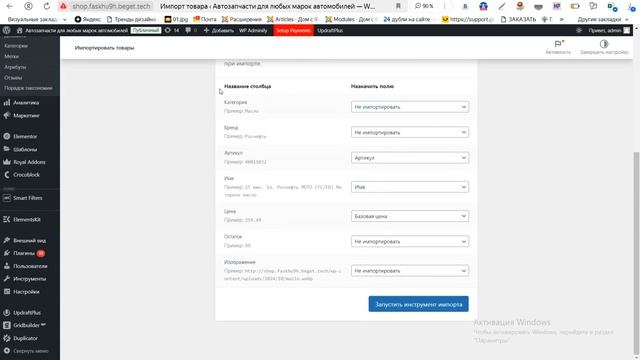Open the Имя field assignment dropdown
Viewport: 640px width, 360px height.
point(410,187)
